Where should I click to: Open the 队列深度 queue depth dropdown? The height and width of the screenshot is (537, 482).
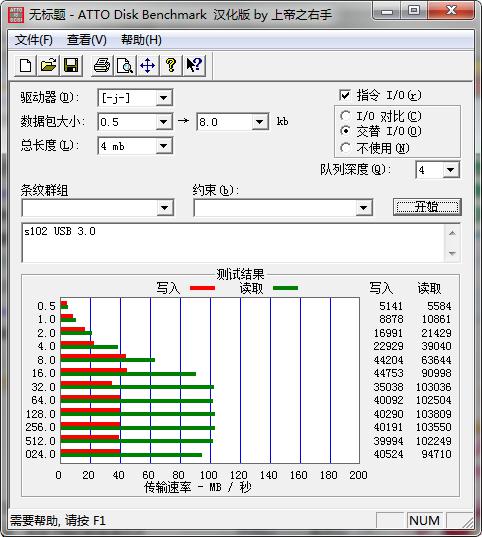(450, 170)
